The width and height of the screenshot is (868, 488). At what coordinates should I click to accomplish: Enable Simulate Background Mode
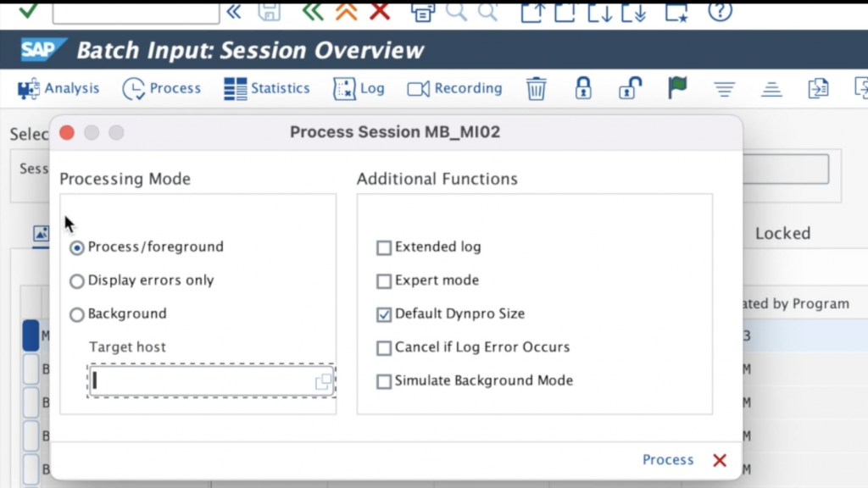pos(383,381)
